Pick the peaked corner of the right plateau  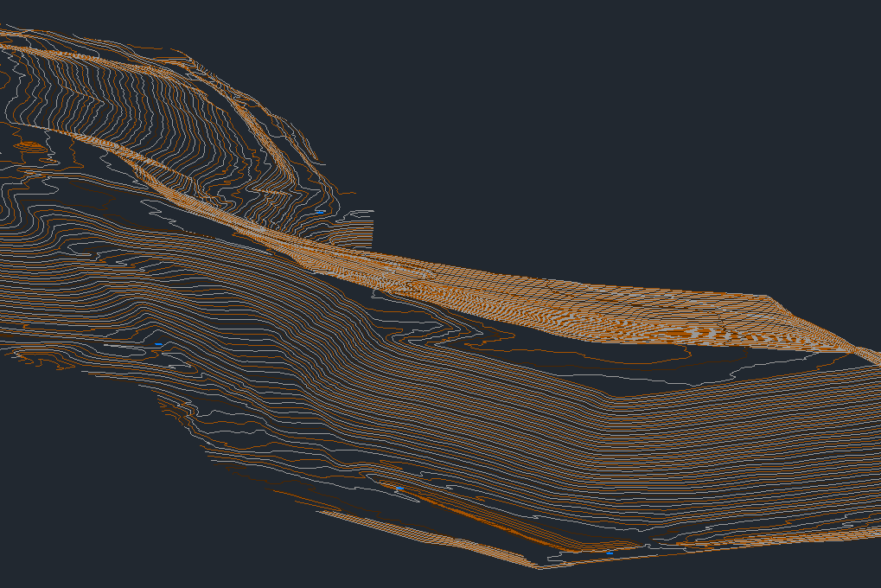pos(769,297)
